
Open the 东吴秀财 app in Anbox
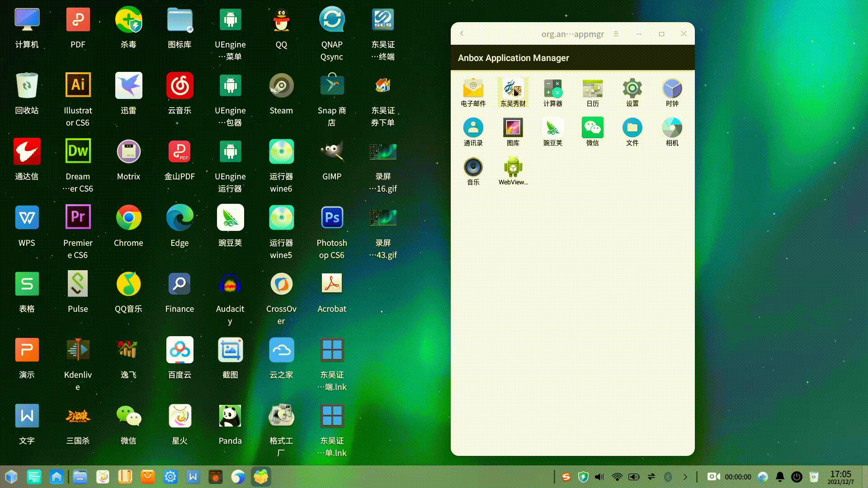tap(513, 90)
